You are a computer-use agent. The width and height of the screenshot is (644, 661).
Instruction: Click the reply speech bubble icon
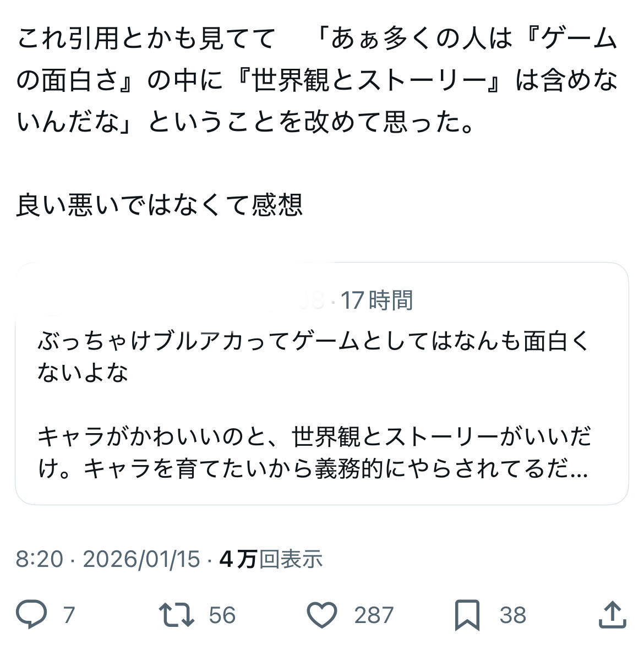coord(31,614)
